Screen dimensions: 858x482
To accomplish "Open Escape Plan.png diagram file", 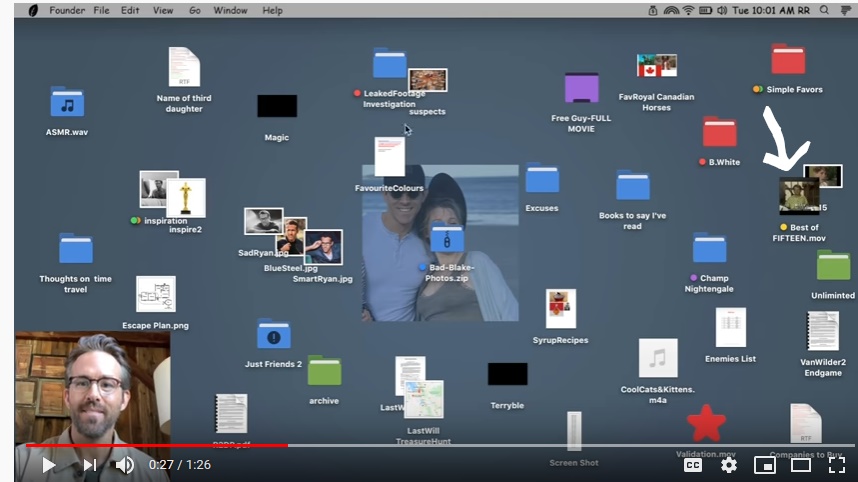I will click(x=156, y=294).
